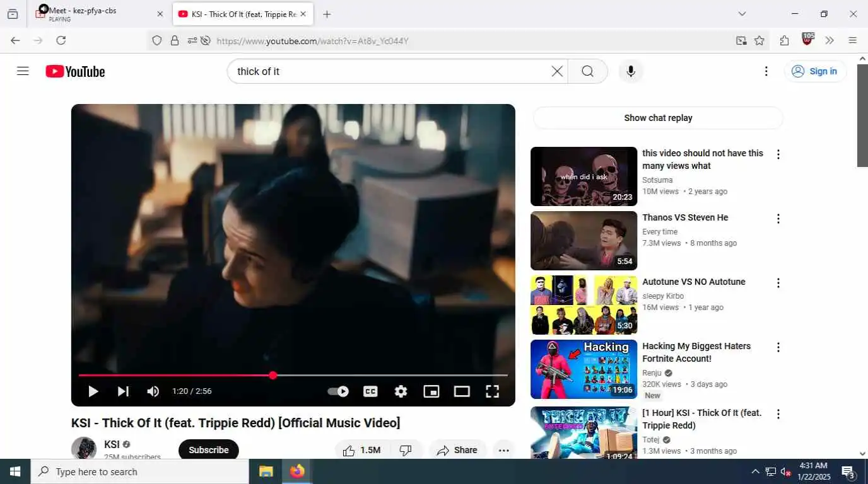Search with your voice microphone
This screenshot has width=868, height=484.
pyautogui.click(x=630, y=71)
